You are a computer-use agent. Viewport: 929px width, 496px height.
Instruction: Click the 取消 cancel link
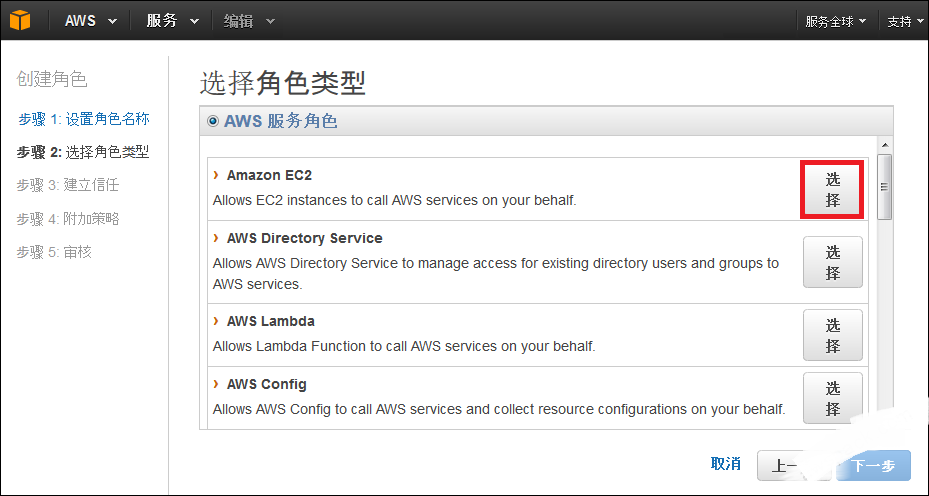tap(726, 464)
